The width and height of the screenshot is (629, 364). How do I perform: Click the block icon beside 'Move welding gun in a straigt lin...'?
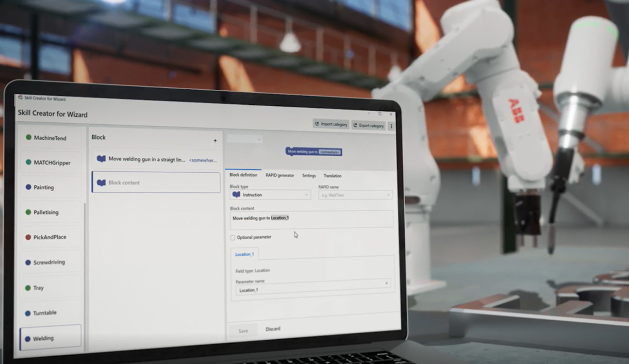(x=101, y=159)
